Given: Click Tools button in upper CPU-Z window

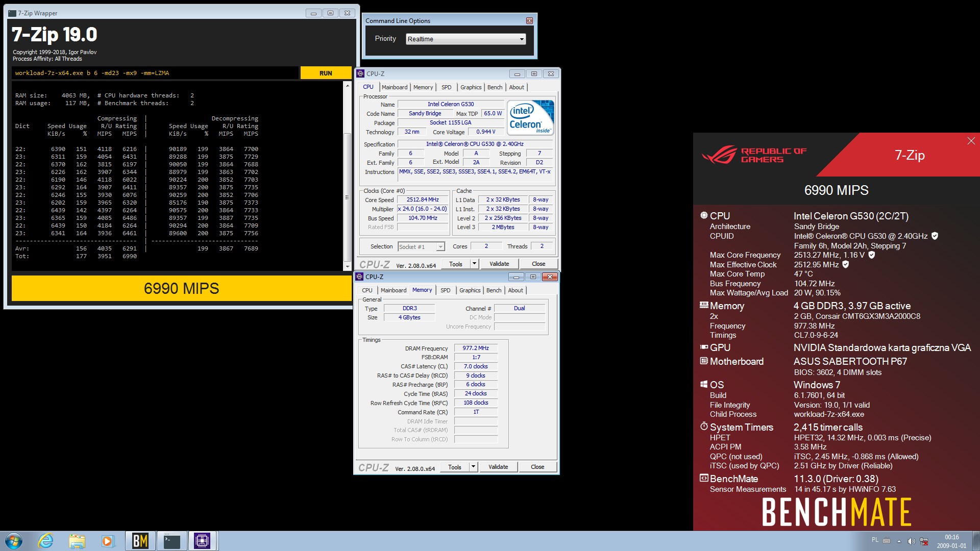Looking at the screenshot, I should coord(455,264).
